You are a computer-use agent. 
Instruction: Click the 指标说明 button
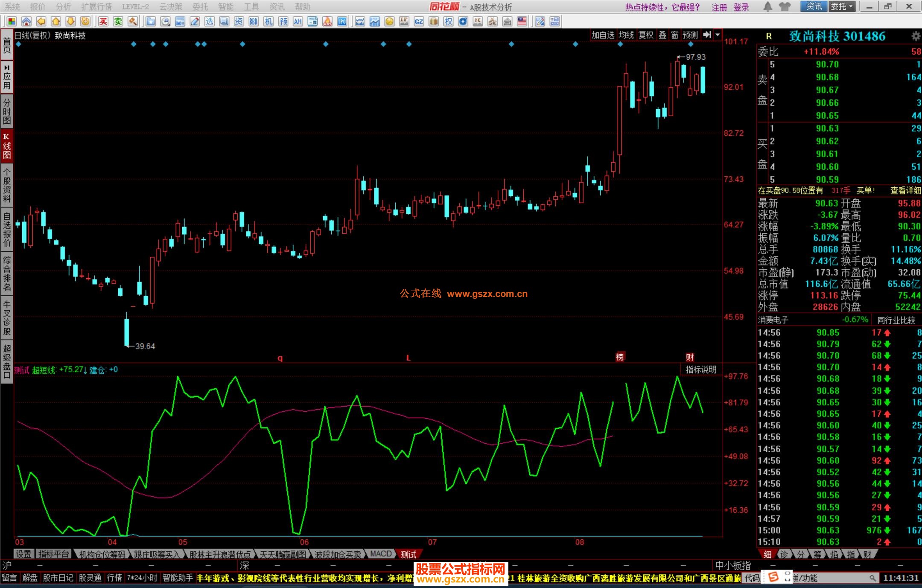700,370
